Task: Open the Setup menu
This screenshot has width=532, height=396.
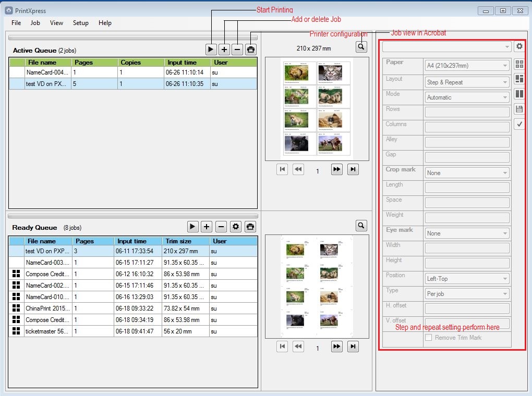Action: pyautogui.click(x=81, y=23)
